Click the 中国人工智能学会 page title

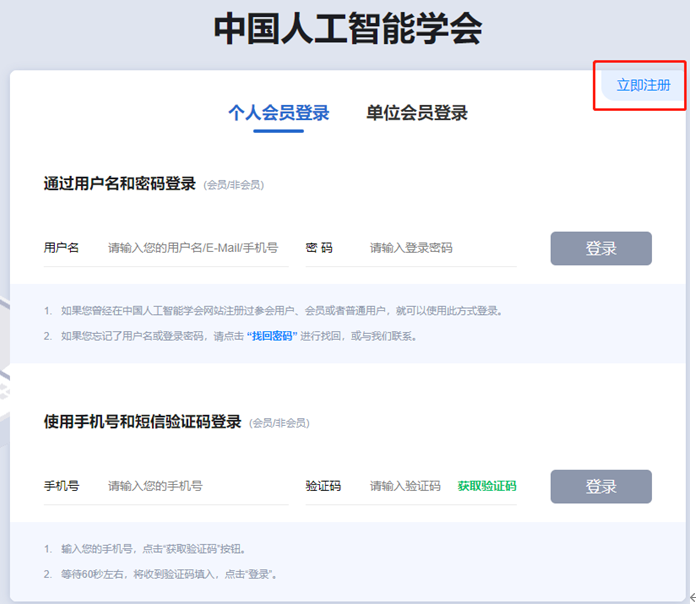(x=347, y=30)
